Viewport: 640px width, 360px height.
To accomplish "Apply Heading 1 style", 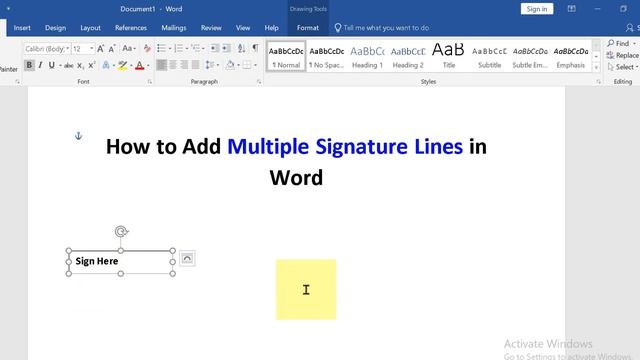I will coord(367,56).
